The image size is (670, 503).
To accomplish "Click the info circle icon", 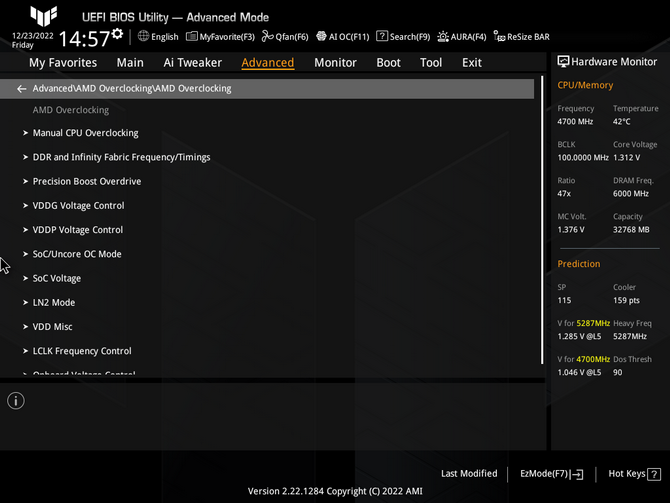I will click(x=16, y=401).
